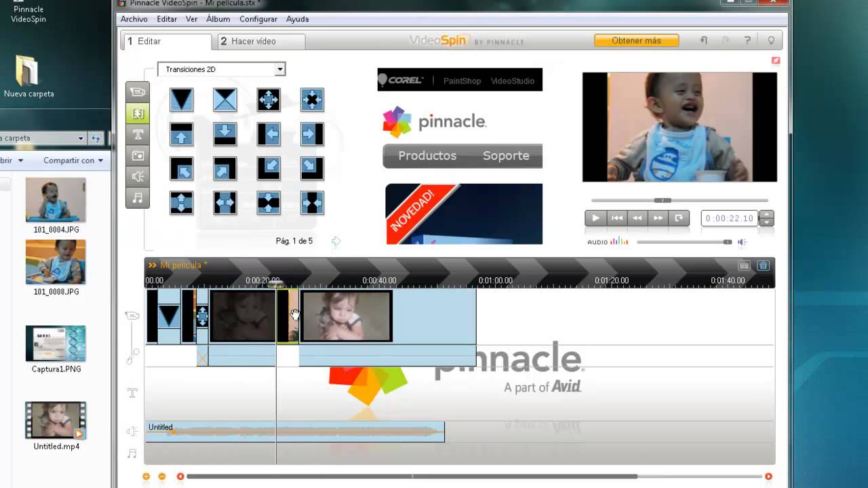
Task: Click the undo arrow in top toolbar
Action: (x=704, y=41)
